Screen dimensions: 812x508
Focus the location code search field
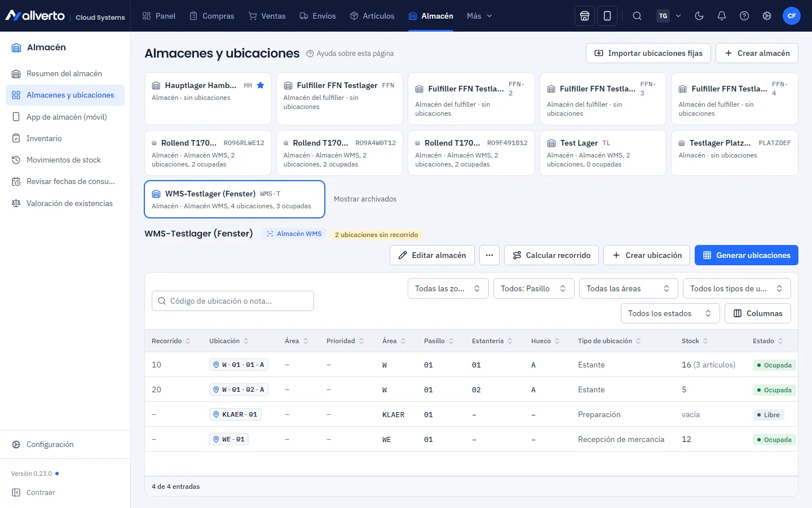pos(233,301)
